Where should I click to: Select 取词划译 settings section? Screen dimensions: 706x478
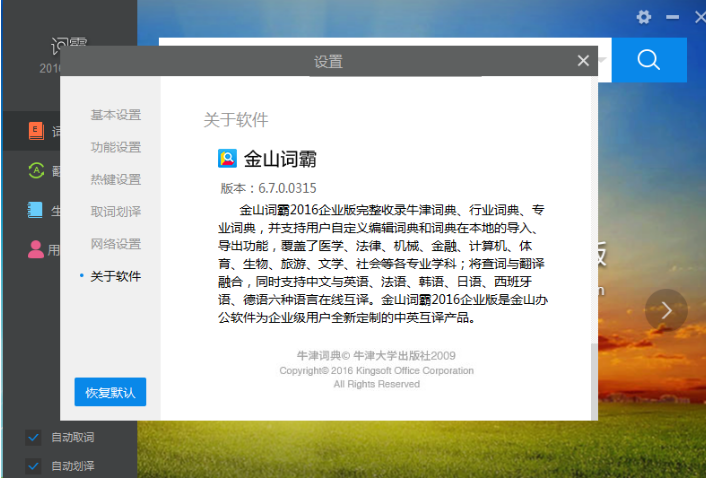click(x=116, y=212)
